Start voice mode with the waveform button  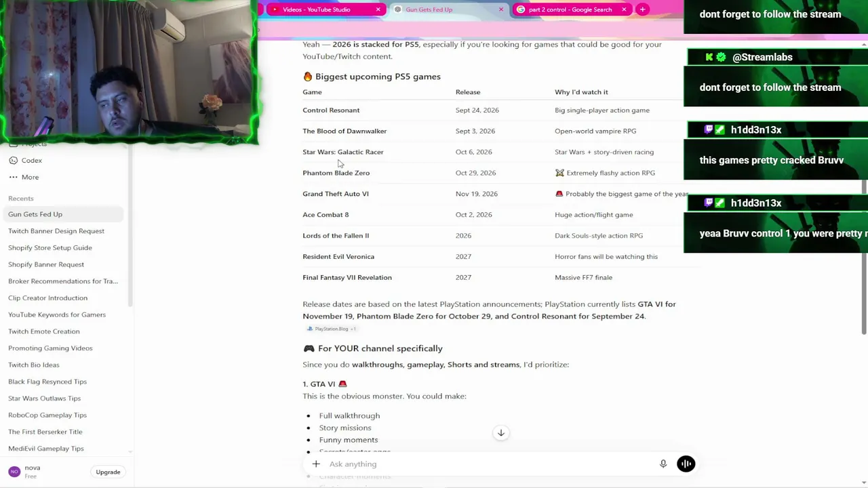(686, 464)
